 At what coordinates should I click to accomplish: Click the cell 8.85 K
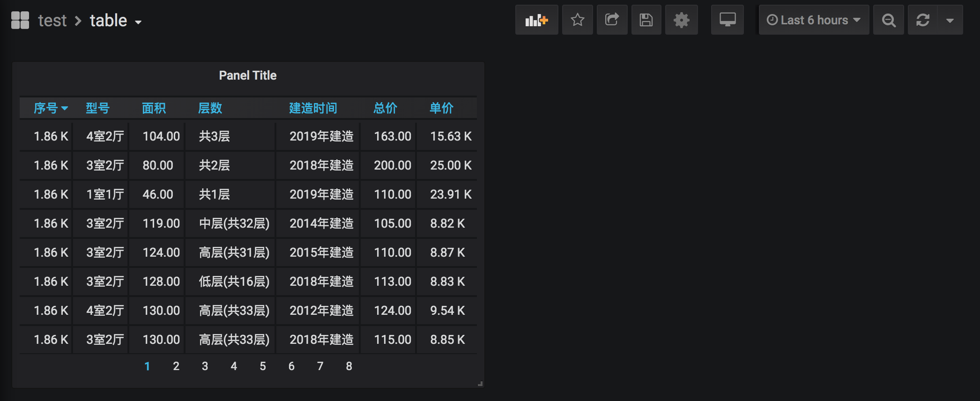point(447,340)
